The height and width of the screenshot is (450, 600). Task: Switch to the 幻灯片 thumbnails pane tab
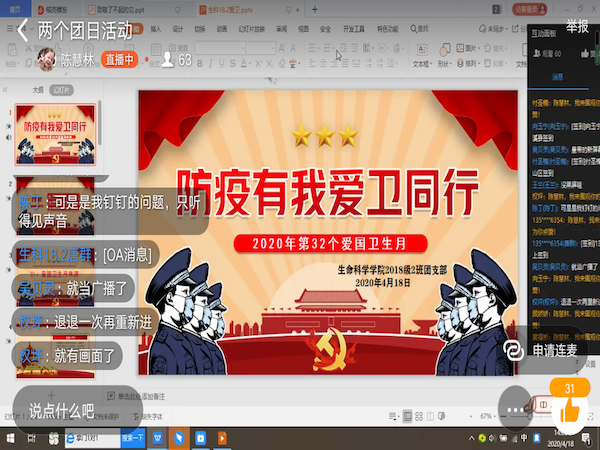(61, 90)
